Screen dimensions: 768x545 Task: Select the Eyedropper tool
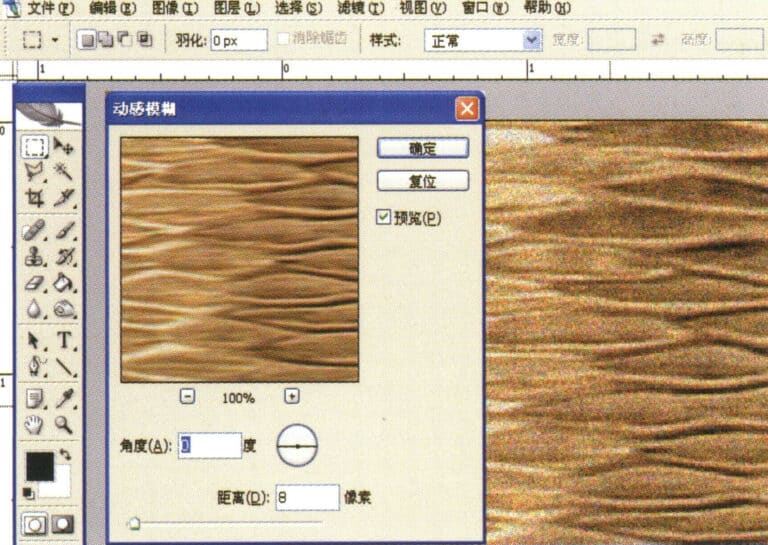[64, 399]
